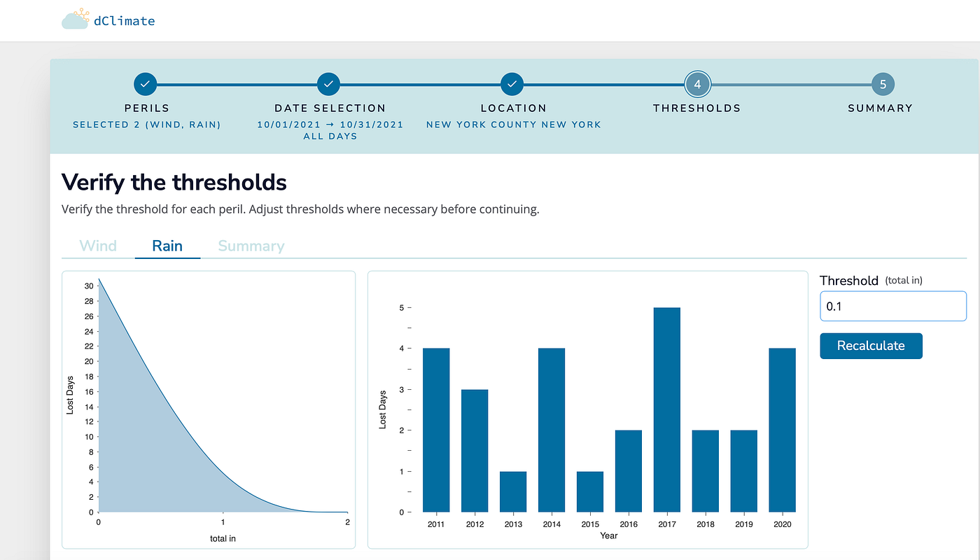Open the Summary tab below heading
Viewport: 980px width, 560px height.
click(x=251, y=246)
